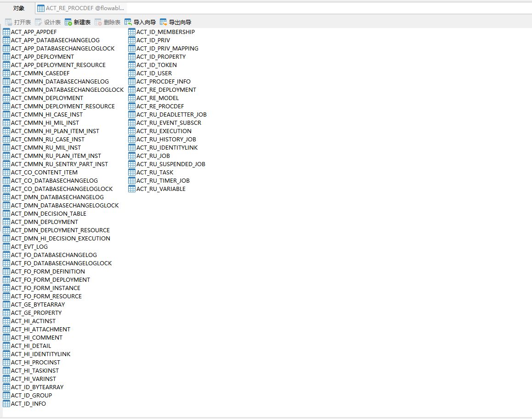Click the 删除表 (Delete Table) toolbar icon

coord(98,22)
